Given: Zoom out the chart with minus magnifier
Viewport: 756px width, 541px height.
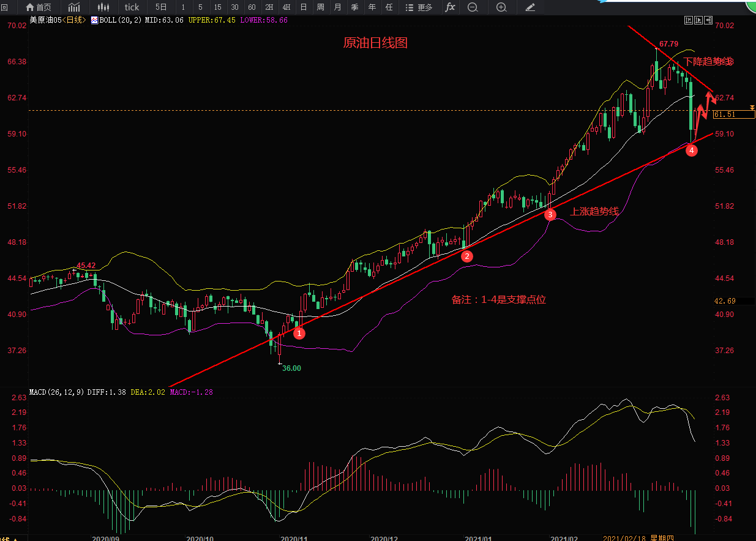Looking at the screenshot, I should coord(473,7).
